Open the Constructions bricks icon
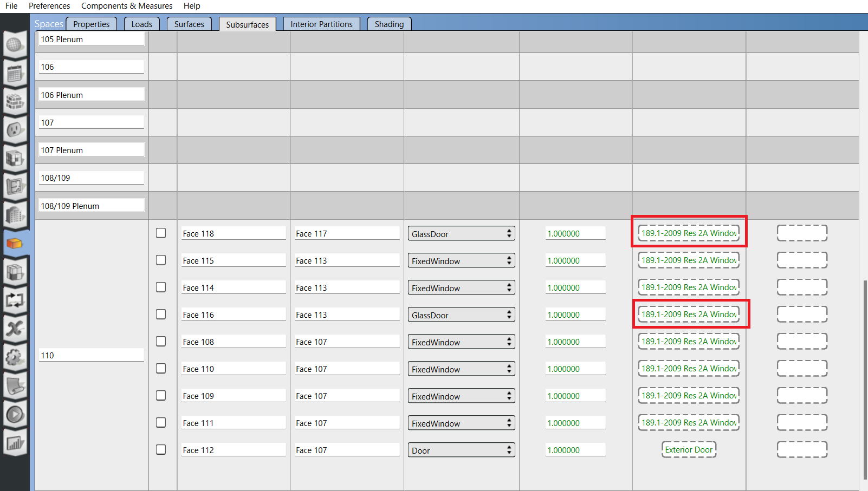 pyautogui.click(x=15, y=101)
